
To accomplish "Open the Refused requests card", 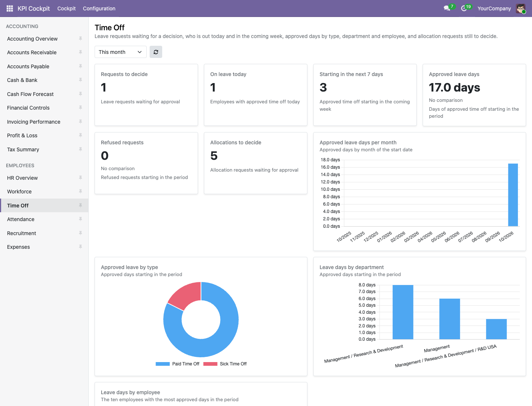I will click(146, 163).
